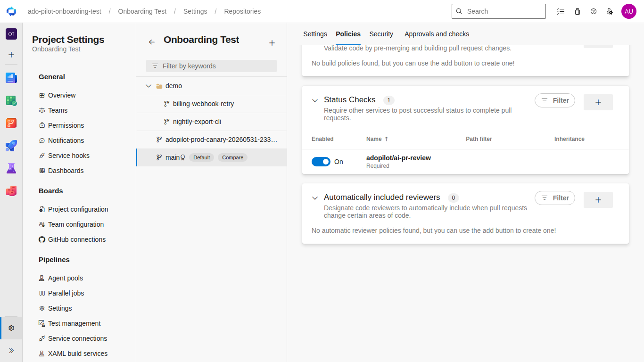Screen dimensions: 644x362
Task: Open GitHub connections under Boards
Action: pos(76,239)
